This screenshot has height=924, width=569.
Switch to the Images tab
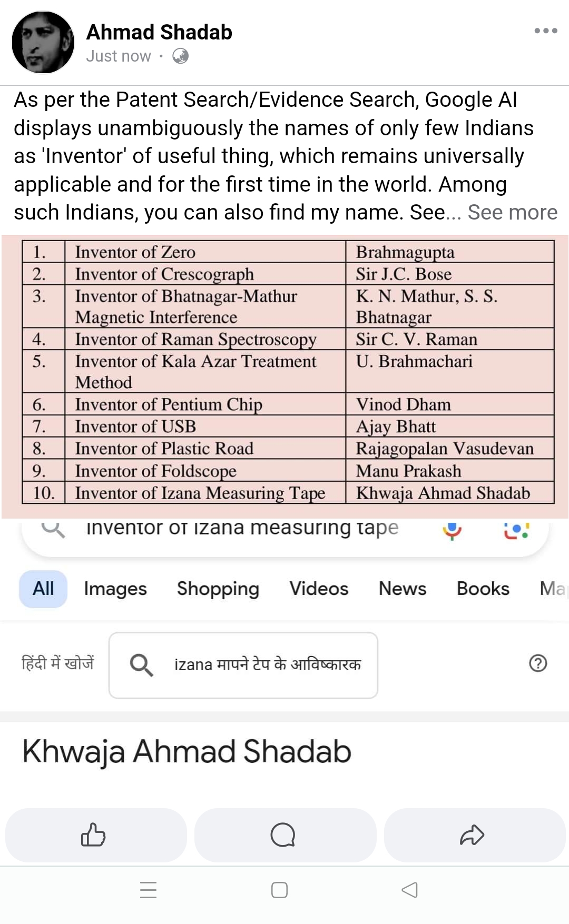115,589
